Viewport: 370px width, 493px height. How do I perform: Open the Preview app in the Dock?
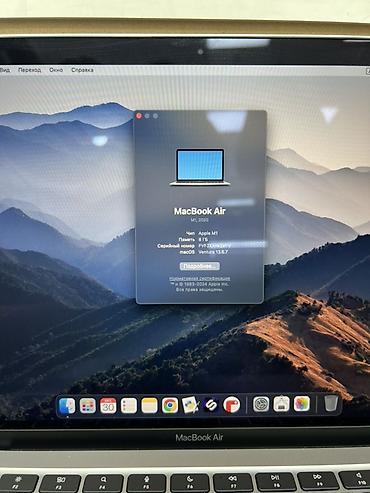(x=190, y=406)
